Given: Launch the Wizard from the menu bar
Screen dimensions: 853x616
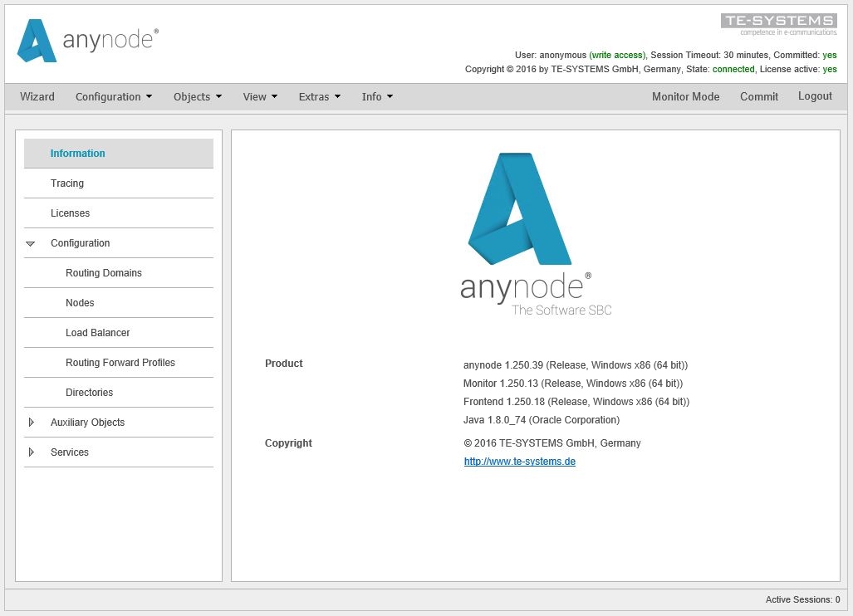Looking at the screenshot, I should point(37,97).
